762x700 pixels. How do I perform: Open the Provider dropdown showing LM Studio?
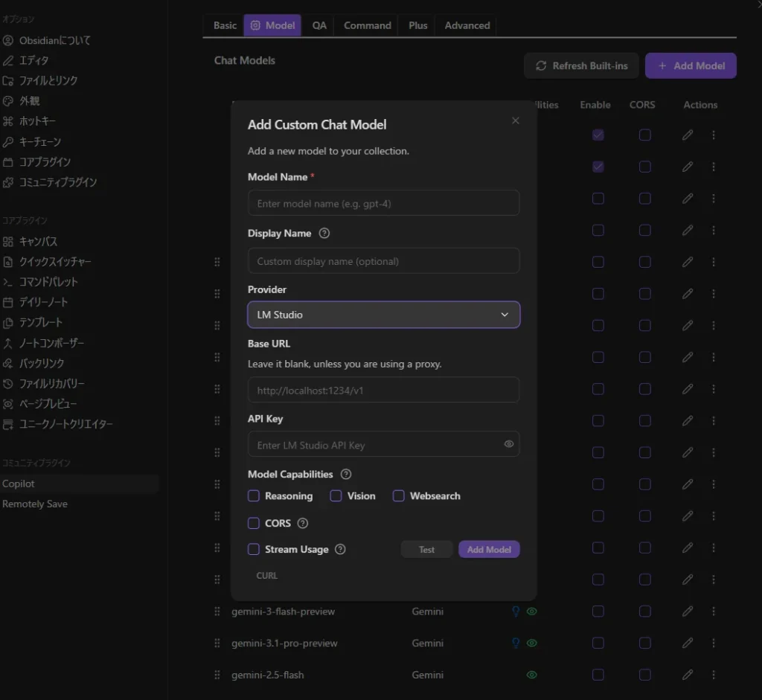pos(383,315)
